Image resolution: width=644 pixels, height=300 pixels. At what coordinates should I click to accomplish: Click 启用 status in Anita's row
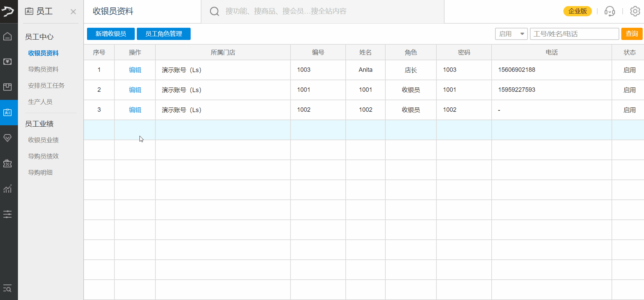629,70
